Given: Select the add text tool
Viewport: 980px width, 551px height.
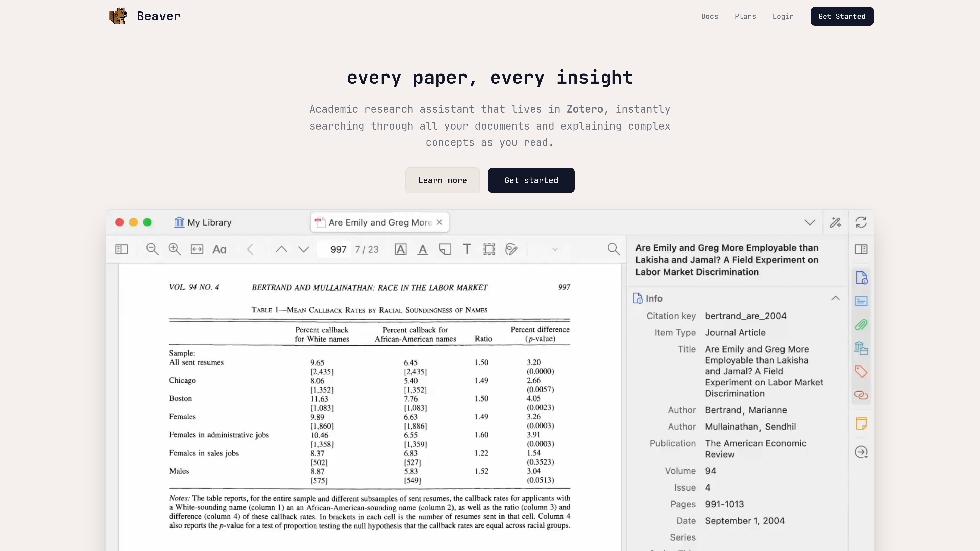Looking at the screenshot, I should click(467, 249).
